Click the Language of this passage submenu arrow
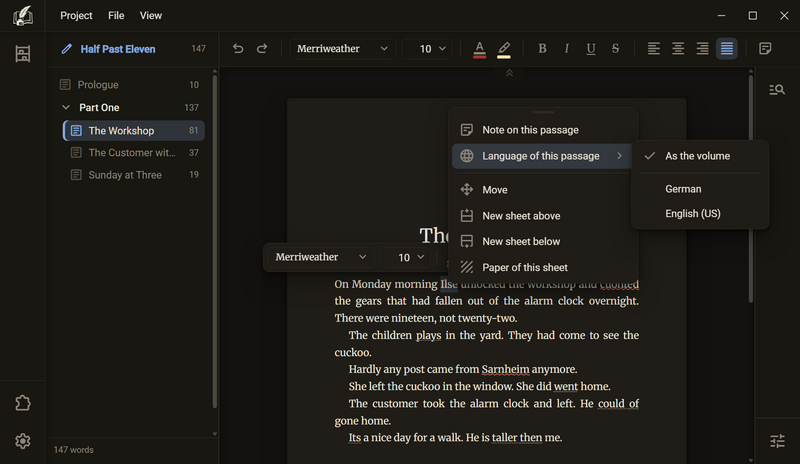This screenshot has height=464, width=800. pos(619,156)
